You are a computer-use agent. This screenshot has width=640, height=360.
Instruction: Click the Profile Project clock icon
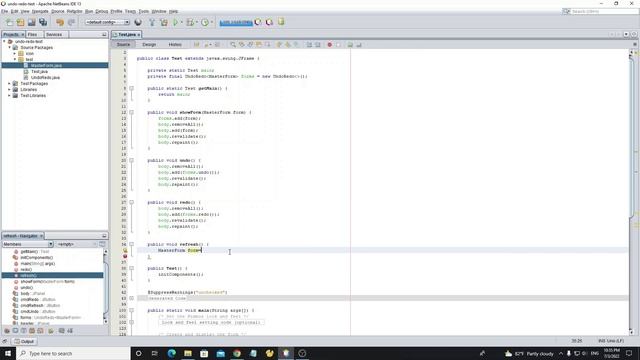point(205,22)
